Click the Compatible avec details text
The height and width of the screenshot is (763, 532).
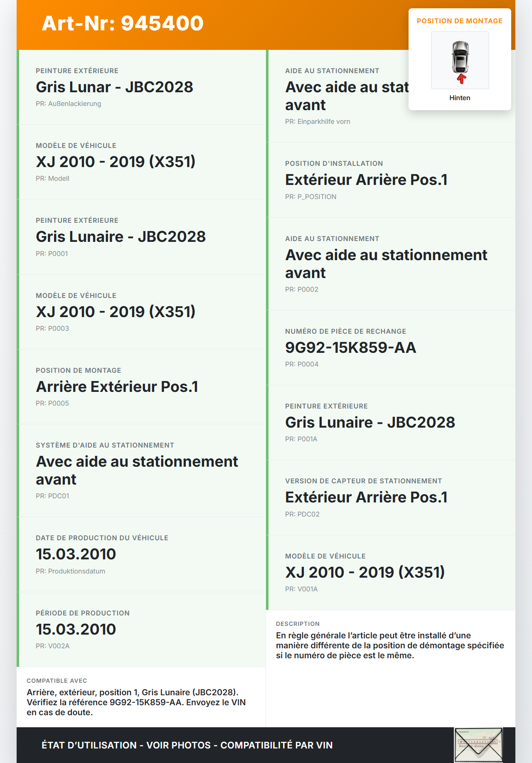coord(136,702)
